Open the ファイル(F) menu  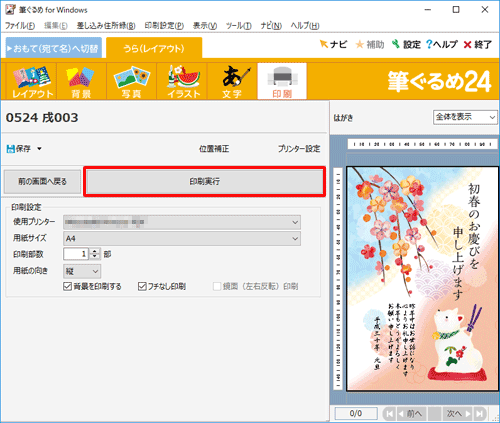point(20,26)
